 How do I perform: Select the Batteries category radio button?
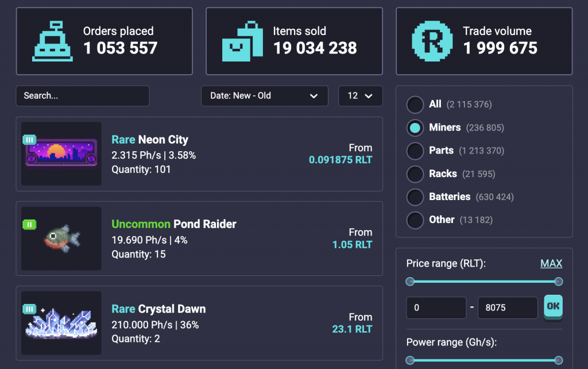(x=415, y=197)
